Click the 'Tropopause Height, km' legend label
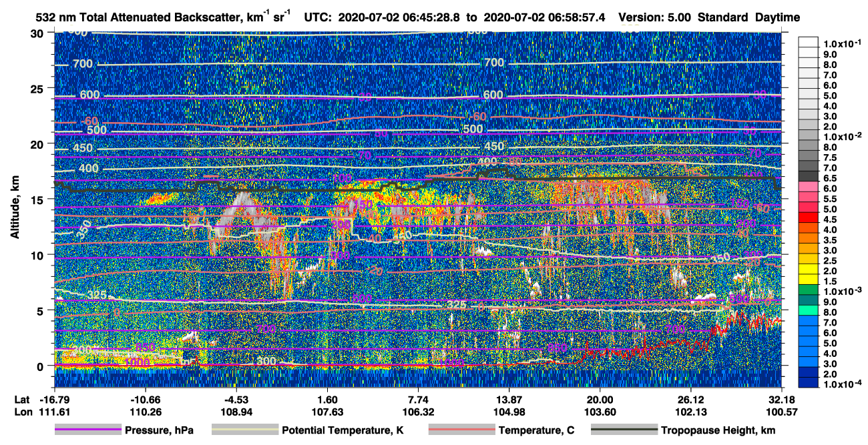 coord(718,430)
